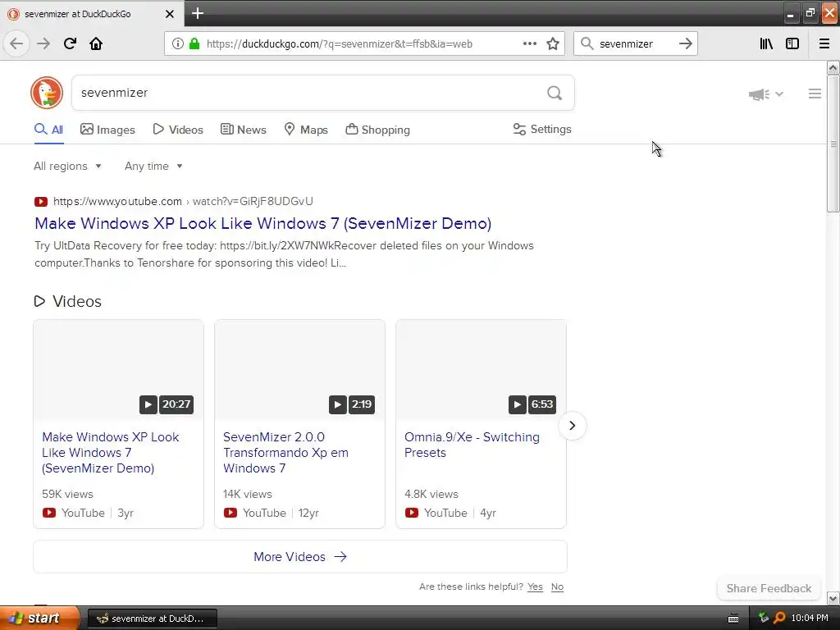Screen dimensions: 840x630
Task: Answer Yes to links helpful question
Action: (x=535, y=587)
